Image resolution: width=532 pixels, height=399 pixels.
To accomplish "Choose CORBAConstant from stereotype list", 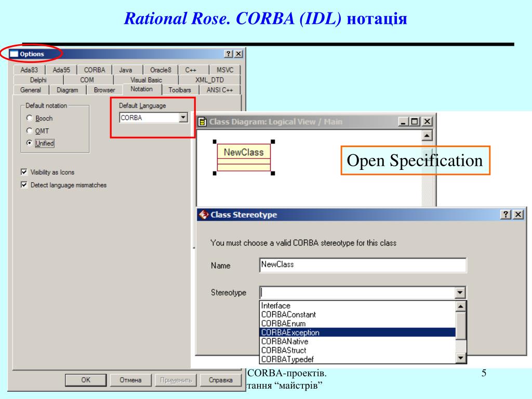I will coord(358,314).
